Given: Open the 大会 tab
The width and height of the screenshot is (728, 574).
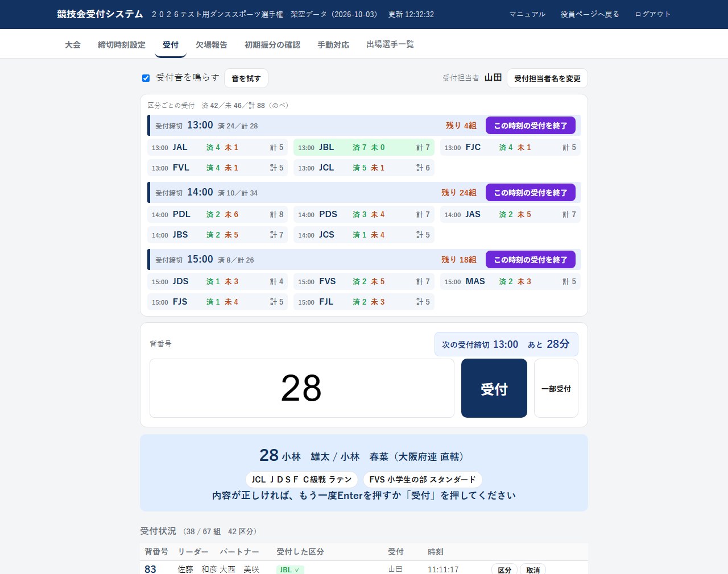Looking at the screenshot, I should coord(73,44).
